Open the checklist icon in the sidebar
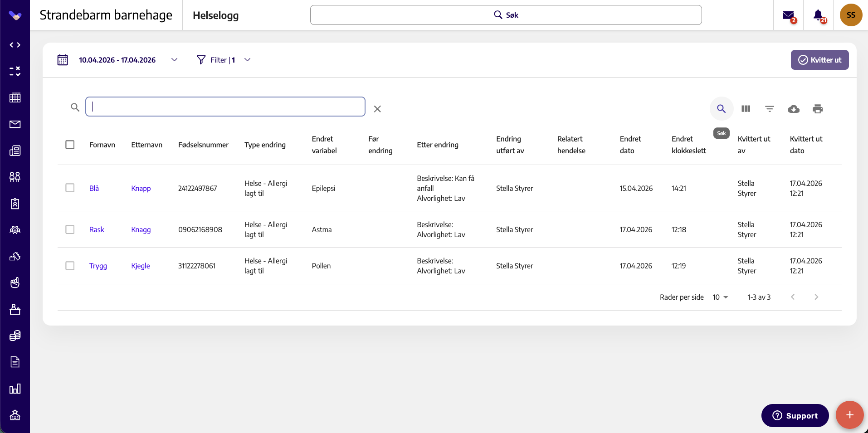868x433 pixels. coord(15,71)
